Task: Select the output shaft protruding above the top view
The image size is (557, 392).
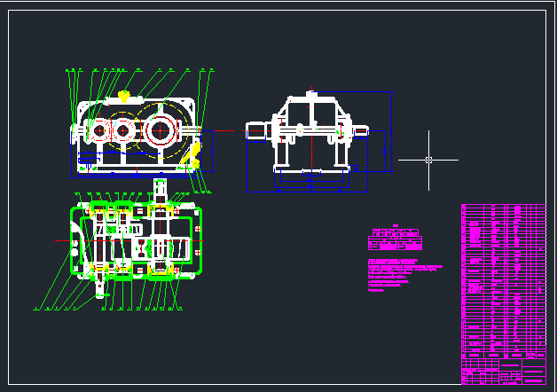Action: point(160,187)
